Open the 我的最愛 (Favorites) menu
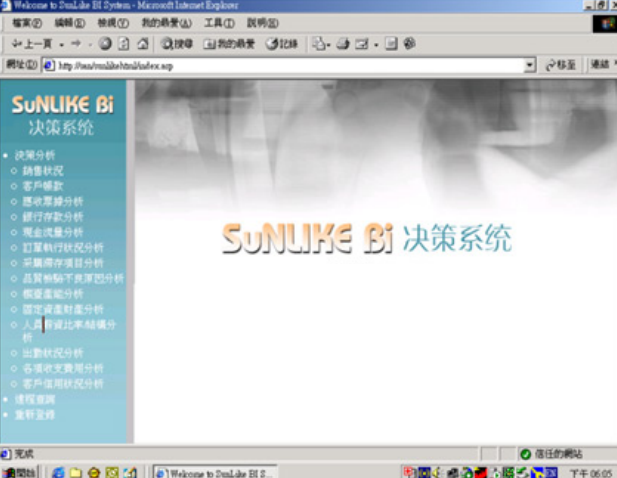This screenshot has height=478, width=617. pyautogui.click(x=166, y=23)
